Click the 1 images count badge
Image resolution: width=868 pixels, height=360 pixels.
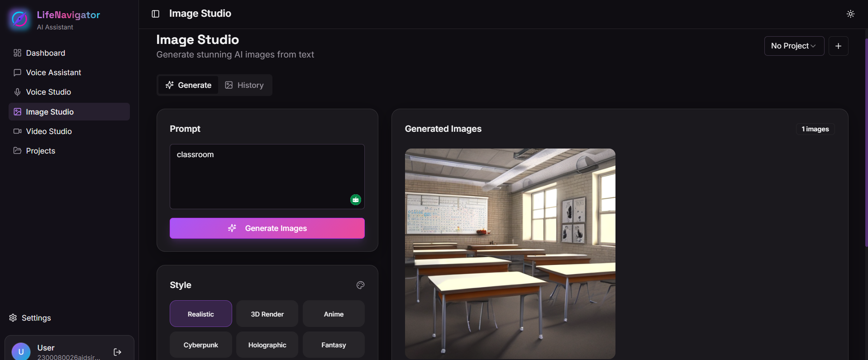(x=815, y=129)
